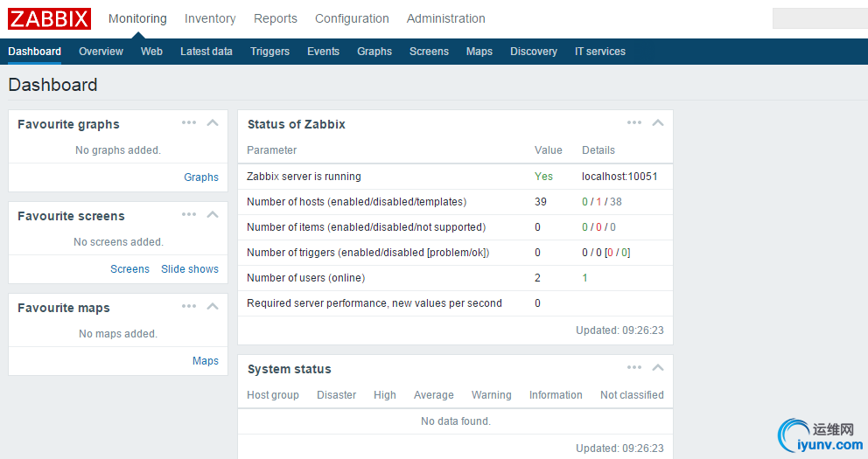The height and width of the screenshot is (459, 868).
Task: Click the 'Zabbix server is running' row text
Action: pyautogui.click(x=304, y=177)
